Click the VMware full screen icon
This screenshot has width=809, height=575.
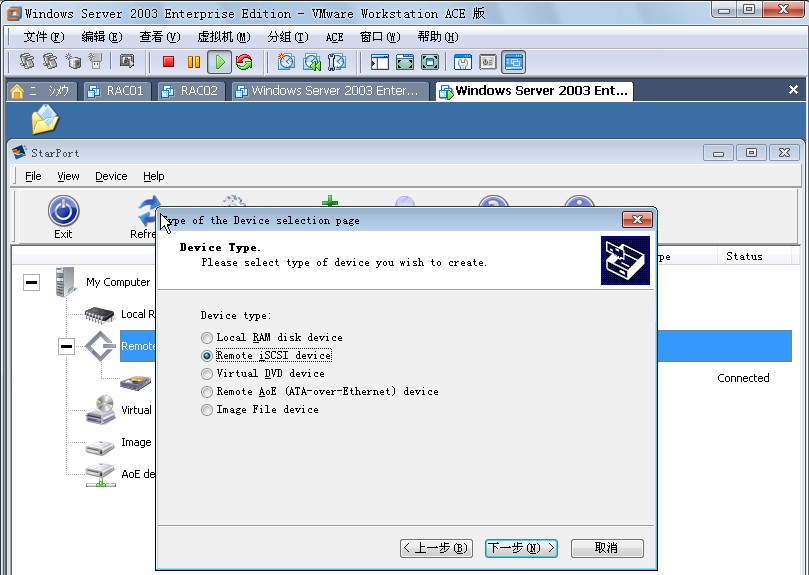coord(404,62)
